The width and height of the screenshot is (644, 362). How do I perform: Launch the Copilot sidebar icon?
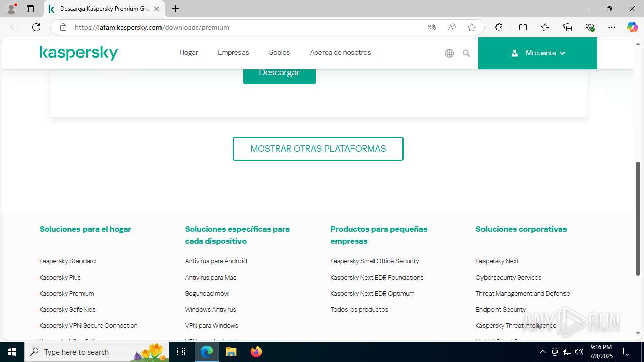coord(632,27)
